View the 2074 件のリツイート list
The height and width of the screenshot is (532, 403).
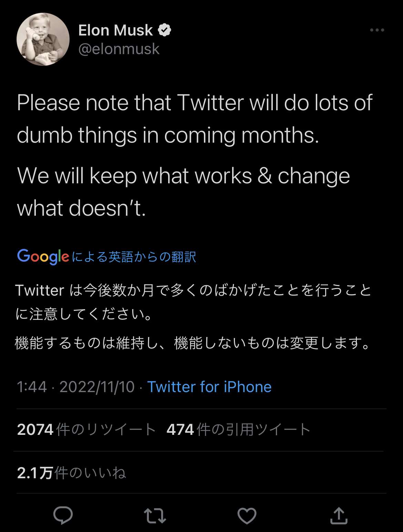point(86,430)
